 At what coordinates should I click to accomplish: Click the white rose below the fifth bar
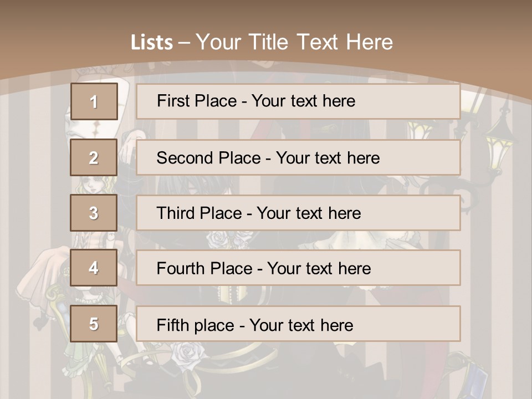tap(186, 353)
